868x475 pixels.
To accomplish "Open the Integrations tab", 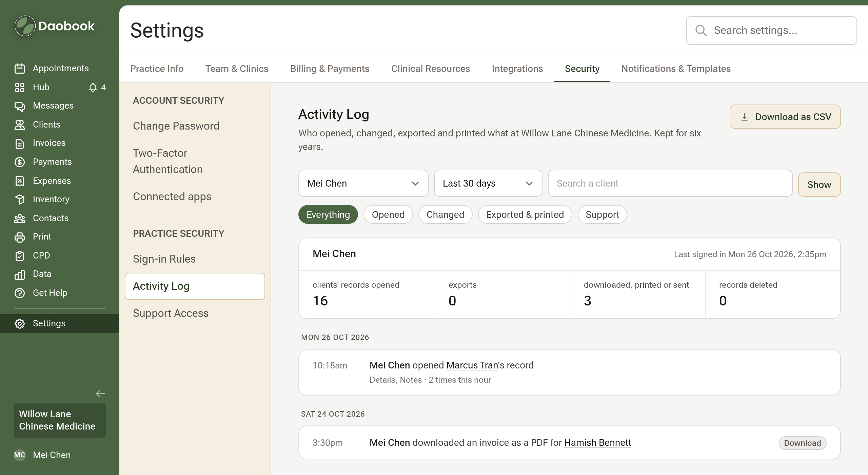I will coord(517,69).
